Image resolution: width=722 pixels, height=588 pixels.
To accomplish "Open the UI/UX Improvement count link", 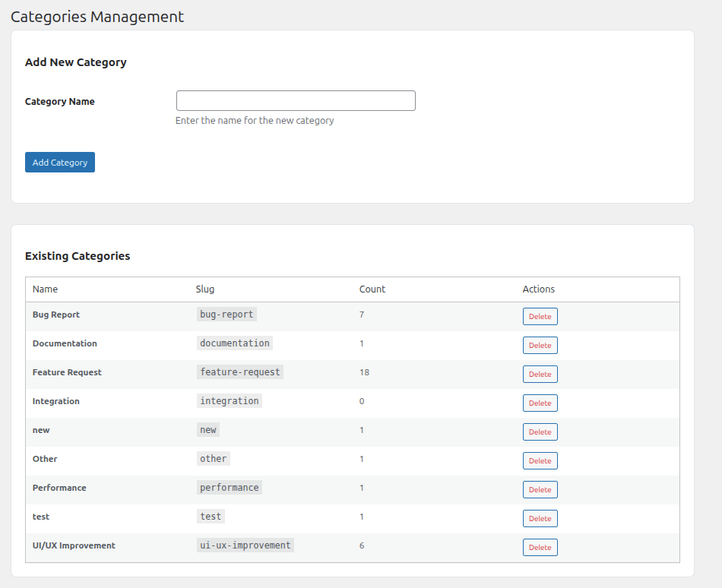I will 362,545.
